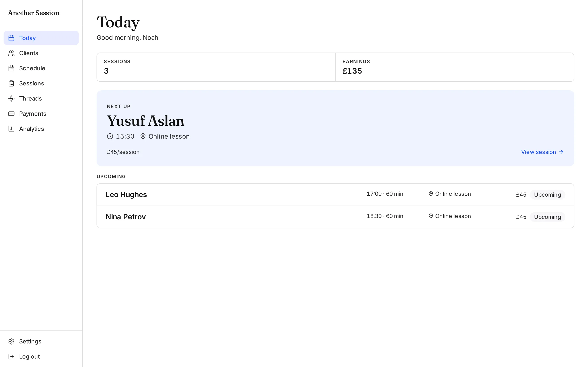Open Leo Hughes upcoming session row
The width and height of the screenshot is (588, 367).
point(335,195)
